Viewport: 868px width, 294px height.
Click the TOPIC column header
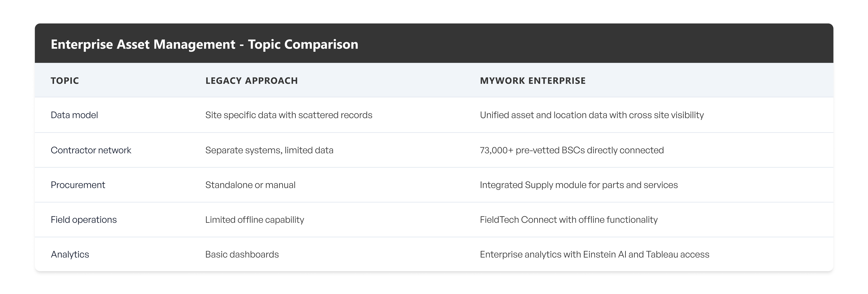65,81
